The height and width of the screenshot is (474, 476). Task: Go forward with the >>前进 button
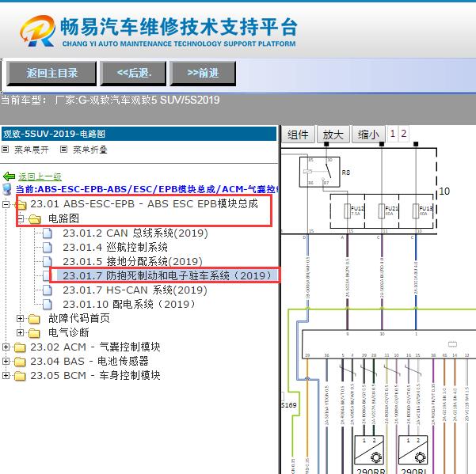(x=203, y=73)
